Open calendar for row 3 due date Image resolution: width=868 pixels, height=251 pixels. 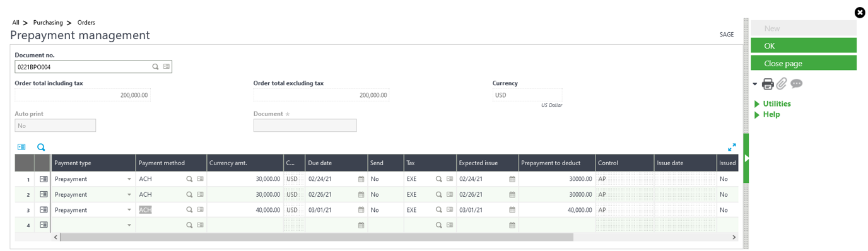pyautogui.click(x=361, y=210)
